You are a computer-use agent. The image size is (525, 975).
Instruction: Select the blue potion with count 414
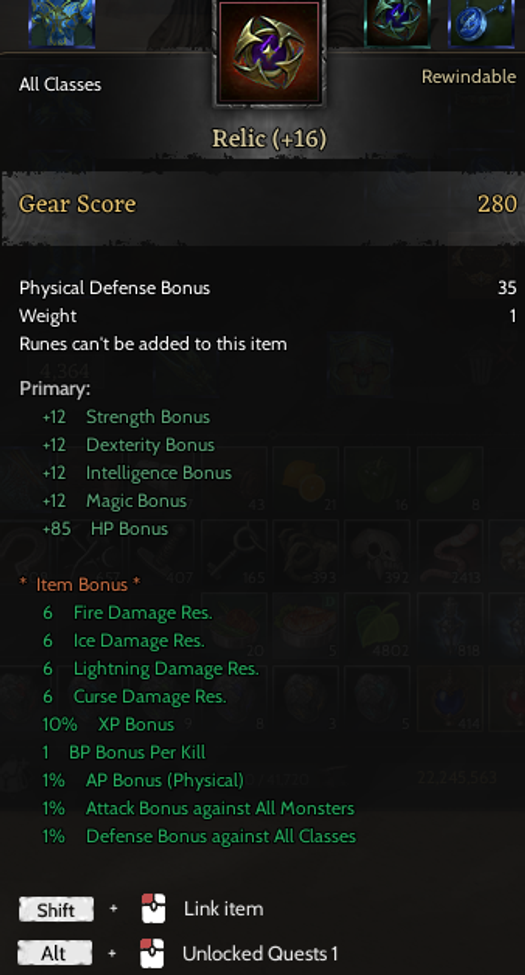coord(451,699)
